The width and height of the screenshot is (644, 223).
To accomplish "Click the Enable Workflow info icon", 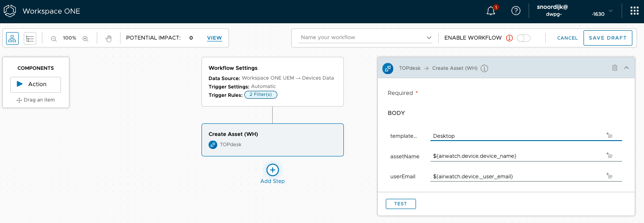I will [x=509, y=38].
